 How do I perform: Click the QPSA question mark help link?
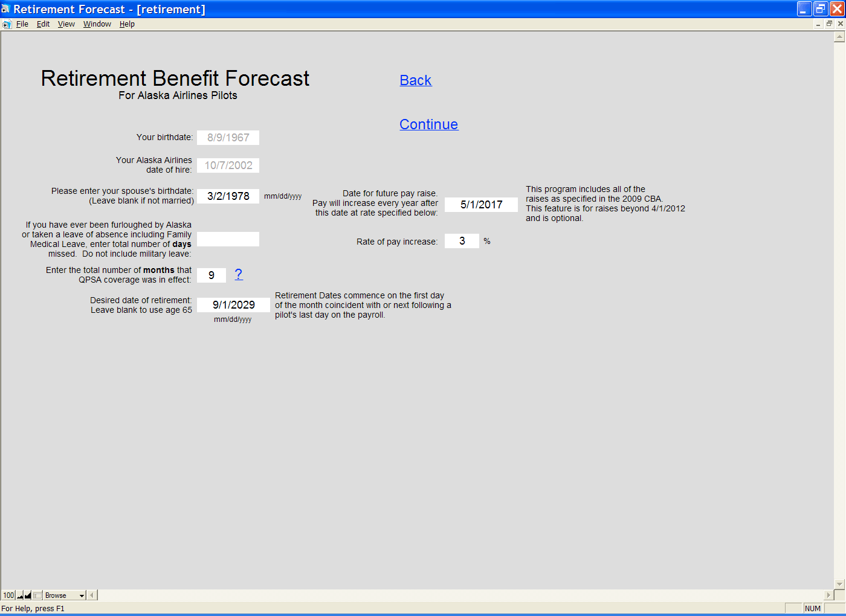(x=239, y=274)
